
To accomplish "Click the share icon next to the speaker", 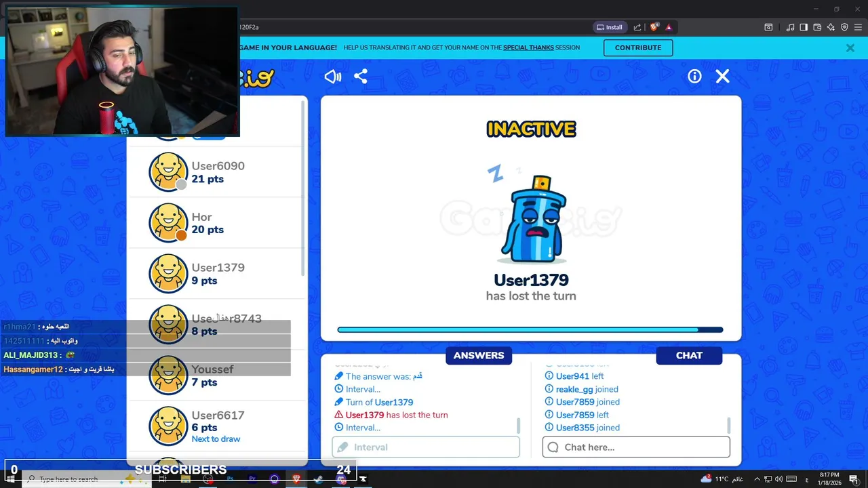I will [361, 77].
